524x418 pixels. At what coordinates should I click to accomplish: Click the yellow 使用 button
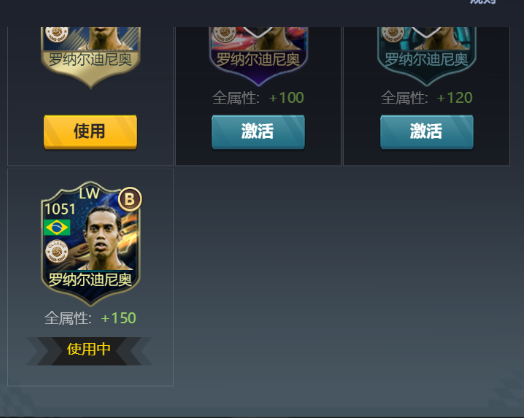coord(90,131)
